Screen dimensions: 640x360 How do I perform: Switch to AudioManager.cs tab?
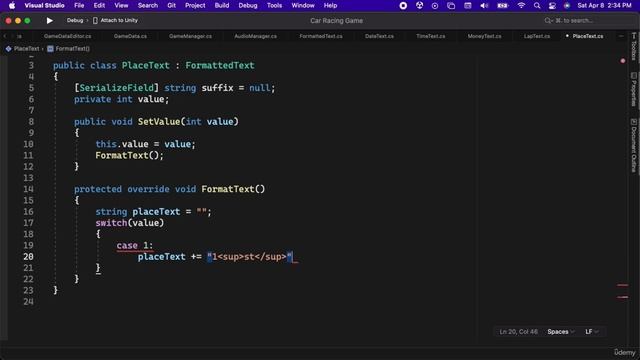coord(256,36)
